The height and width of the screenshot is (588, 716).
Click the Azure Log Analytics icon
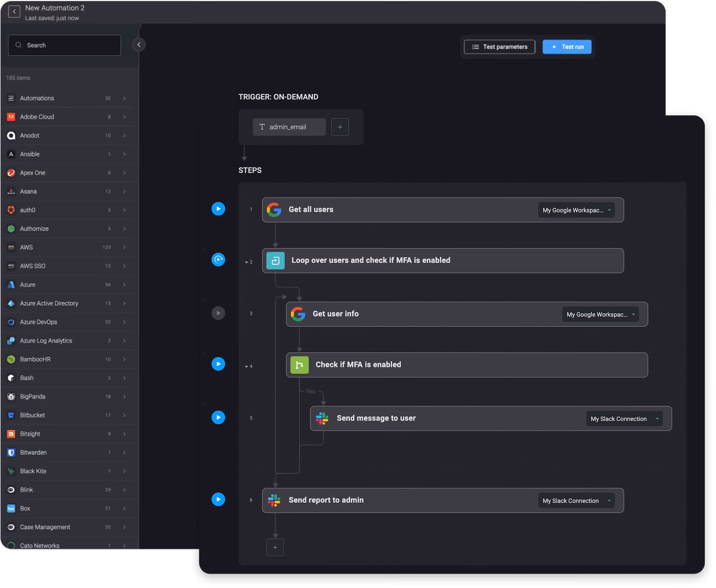[x=11, y=341]
